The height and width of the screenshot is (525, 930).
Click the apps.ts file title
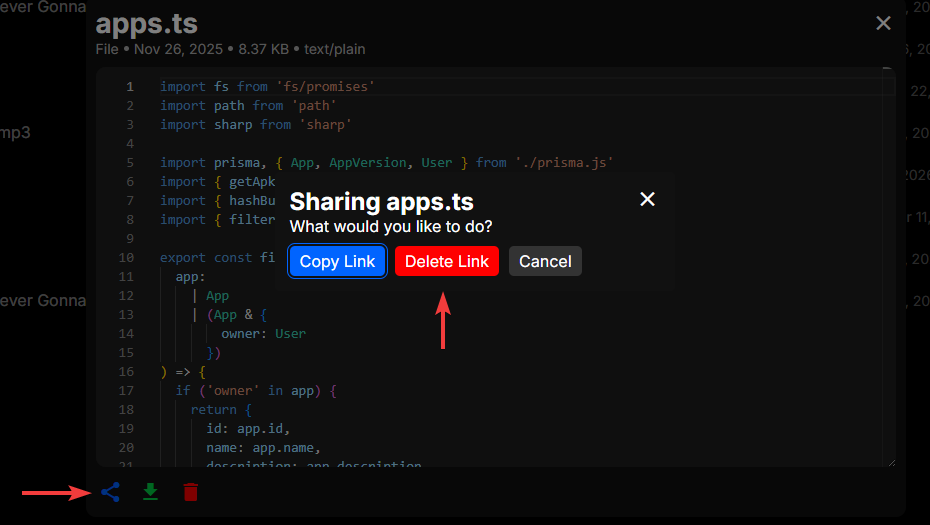(x=147, y=24)
